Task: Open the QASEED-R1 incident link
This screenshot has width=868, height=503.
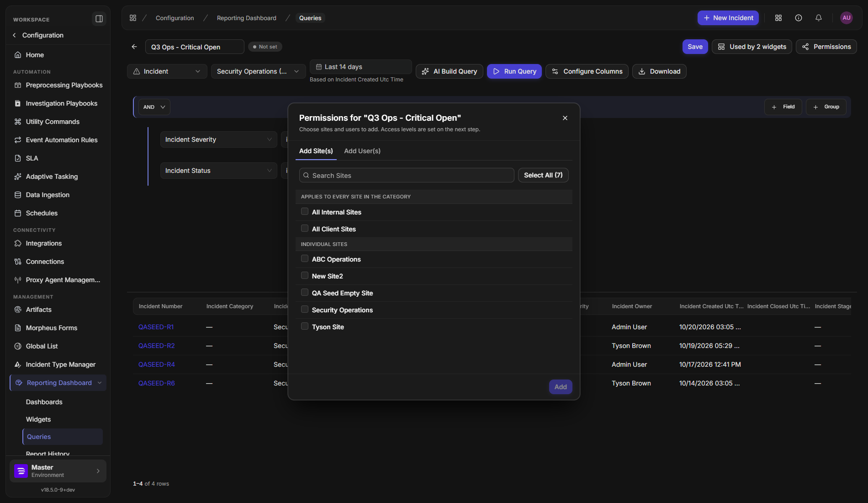Action: coord(156,327)
